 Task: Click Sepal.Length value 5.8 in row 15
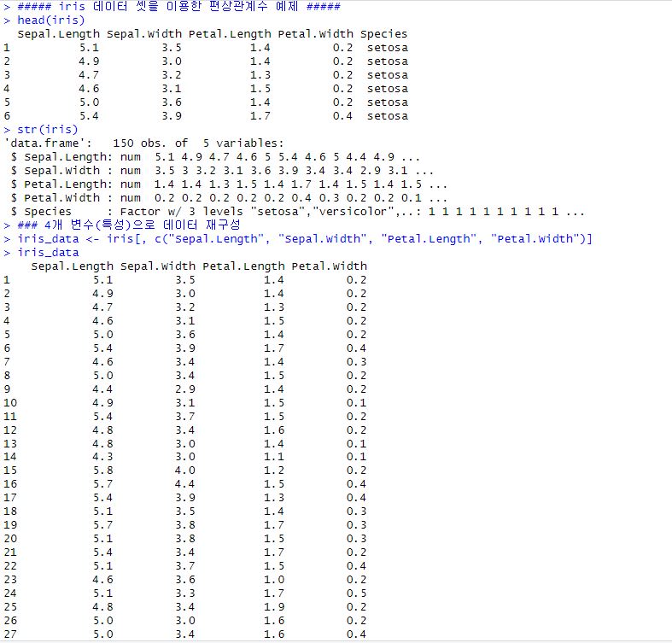pyautogui.click(x=102, y=471)
